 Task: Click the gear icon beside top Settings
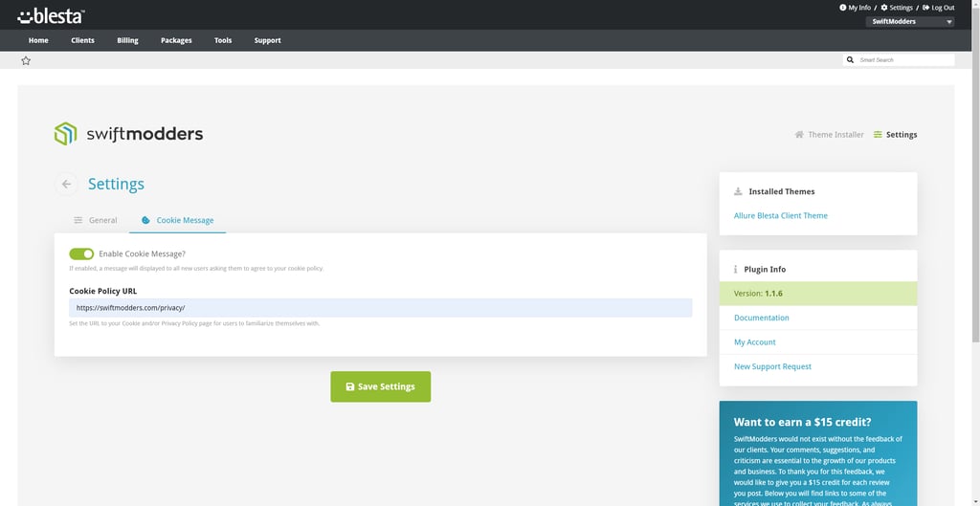click(883, 8)
